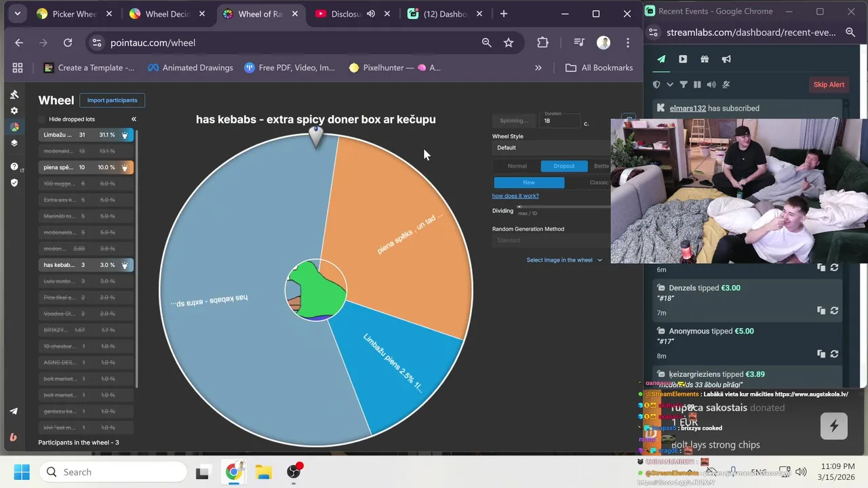Toggle the Hide dropped lots checkbox
This screenshot has width=868, height=488.
[x=42, y=119]
